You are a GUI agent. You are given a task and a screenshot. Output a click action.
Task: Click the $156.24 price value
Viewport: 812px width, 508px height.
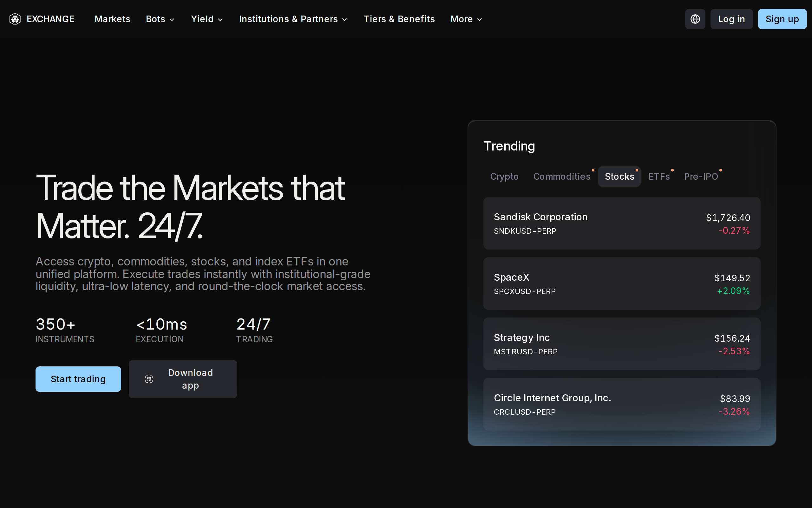(732, 338)
